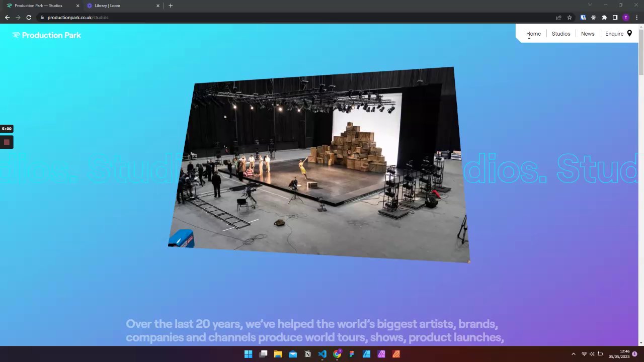Open the Extensions puzzle-piece menu
This screenshot has height=362, width=644.
point(604,17)
